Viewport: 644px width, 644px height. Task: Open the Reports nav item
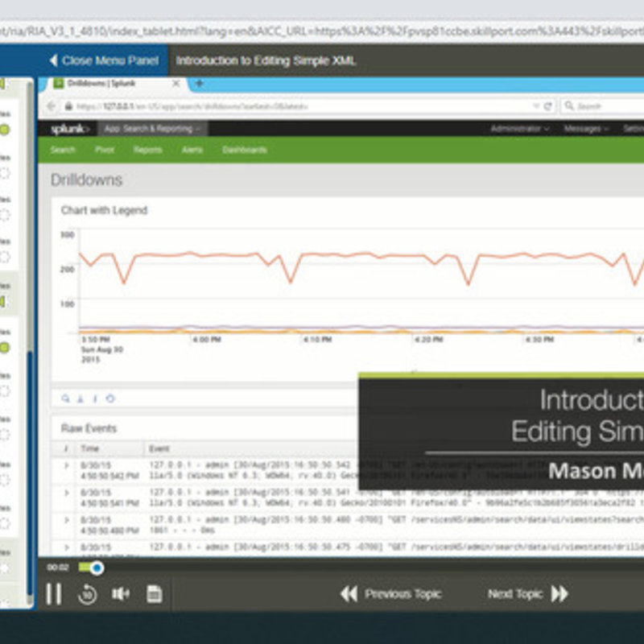tap(148, 150)
